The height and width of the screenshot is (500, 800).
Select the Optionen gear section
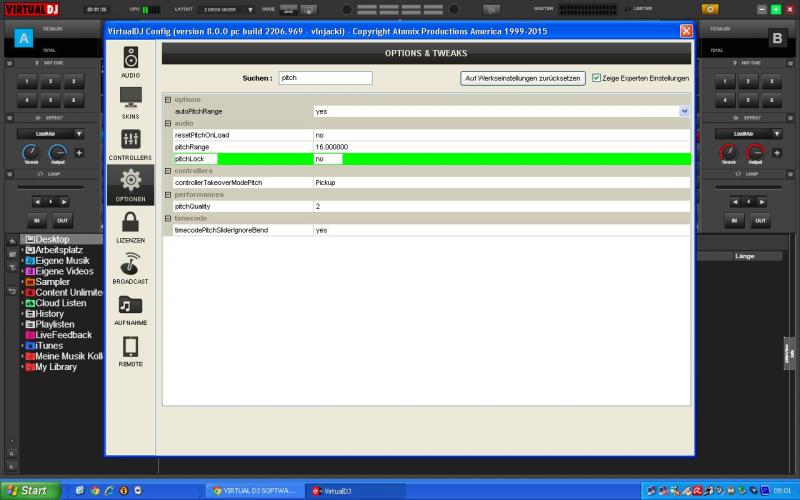click(x=130, y=185)
